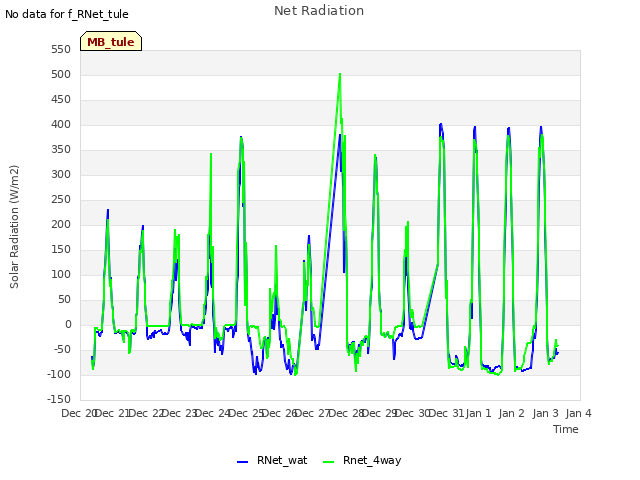The image size is (640, 480).
Task: Click the 50 y-axis tick label
Action: pos(64,300)
